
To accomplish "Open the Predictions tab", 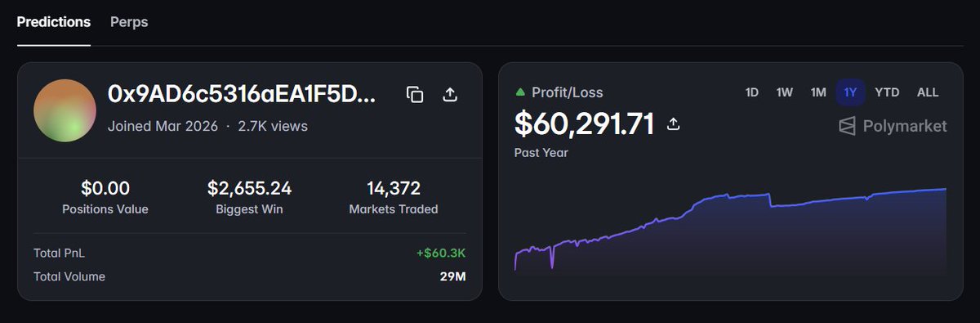I will (54, 22).
